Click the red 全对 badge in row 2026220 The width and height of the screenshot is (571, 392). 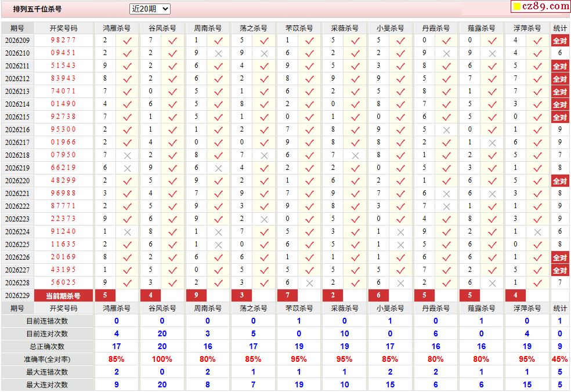(560, 181)
